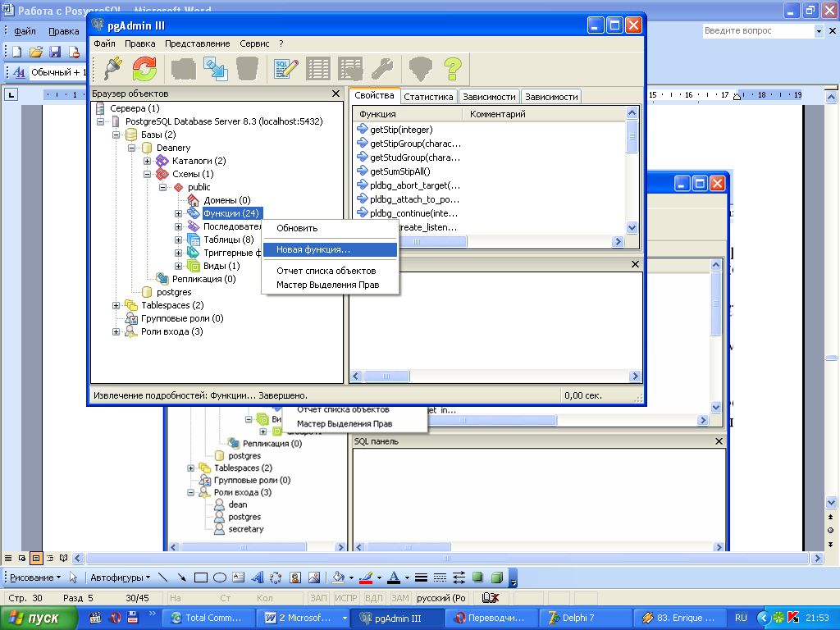Select the postgres database in the tree

pyautogui.click(x=174, y=293)
